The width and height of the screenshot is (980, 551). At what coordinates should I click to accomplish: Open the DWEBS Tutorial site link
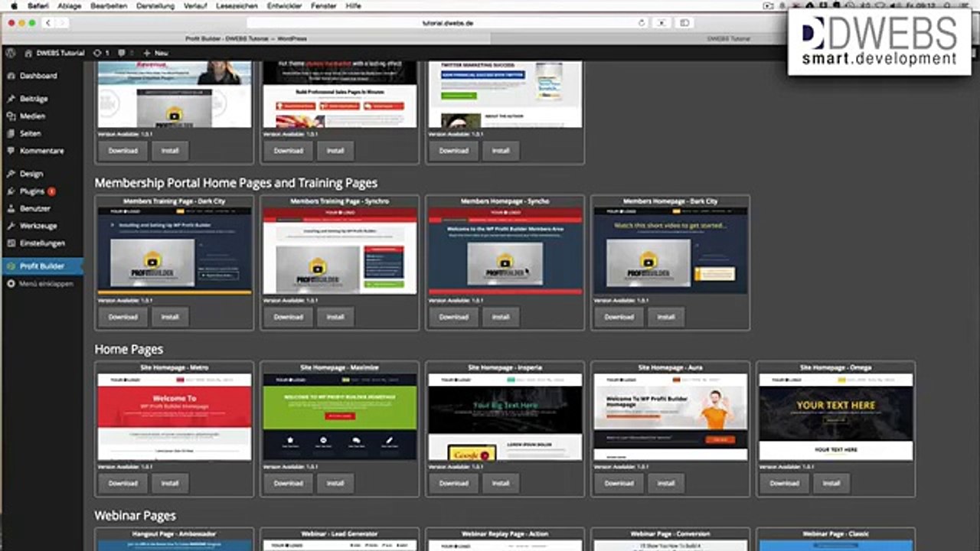tap(54, 53)
